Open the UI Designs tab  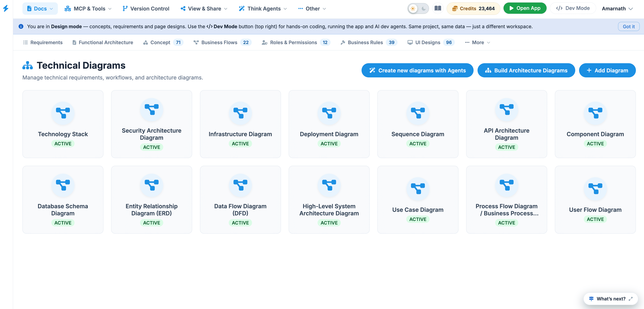(x=431, y=42)
